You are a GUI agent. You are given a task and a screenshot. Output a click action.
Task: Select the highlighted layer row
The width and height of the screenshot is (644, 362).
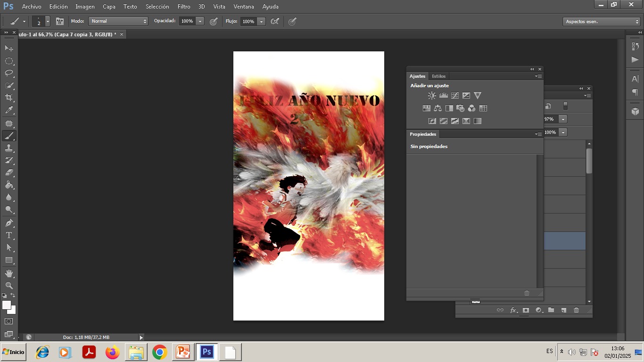[565, 241]
